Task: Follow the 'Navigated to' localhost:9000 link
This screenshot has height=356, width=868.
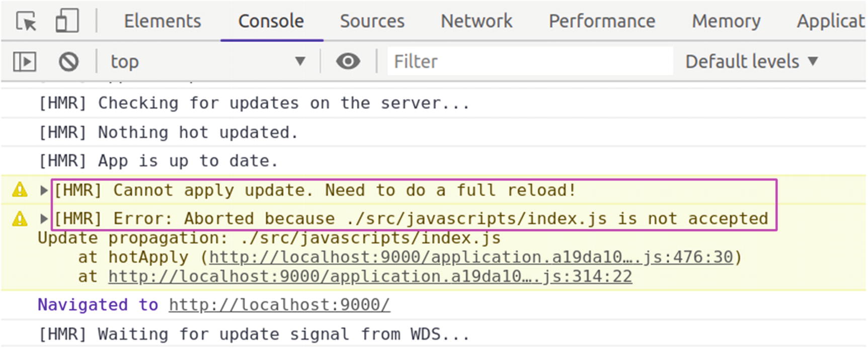Action: tap(279, 305)
